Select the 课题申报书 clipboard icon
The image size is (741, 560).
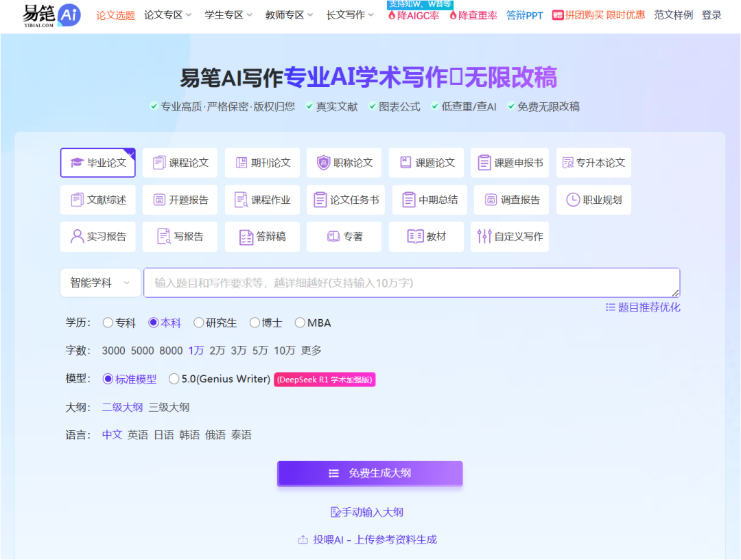[484, 163]
